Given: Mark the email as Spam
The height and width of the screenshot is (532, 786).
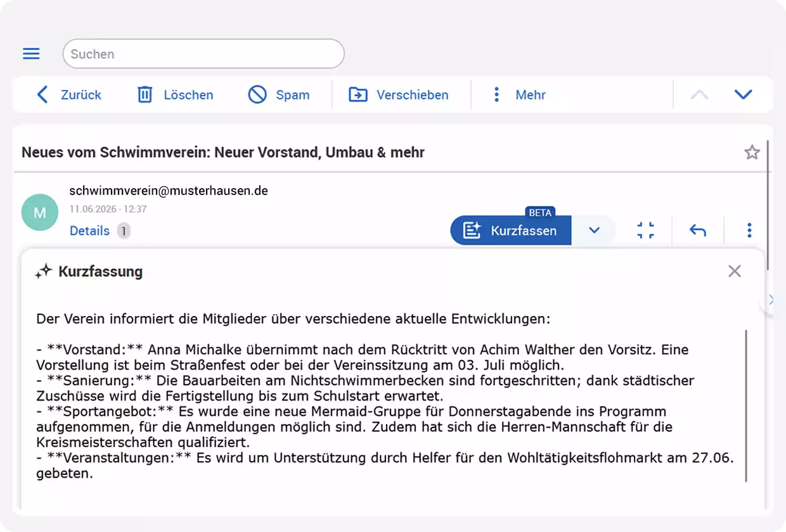Looking at the screenshot, I should (x=279, y=95).
